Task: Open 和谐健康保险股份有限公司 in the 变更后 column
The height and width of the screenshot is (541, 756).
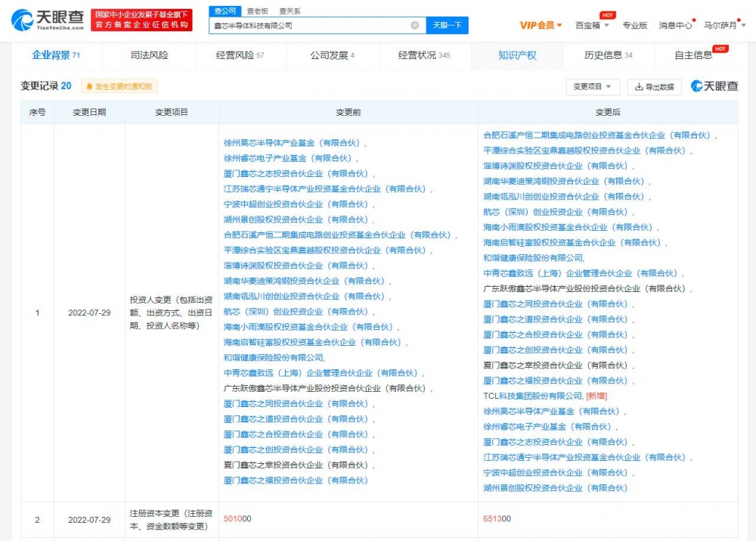Action: click(533, 258)
